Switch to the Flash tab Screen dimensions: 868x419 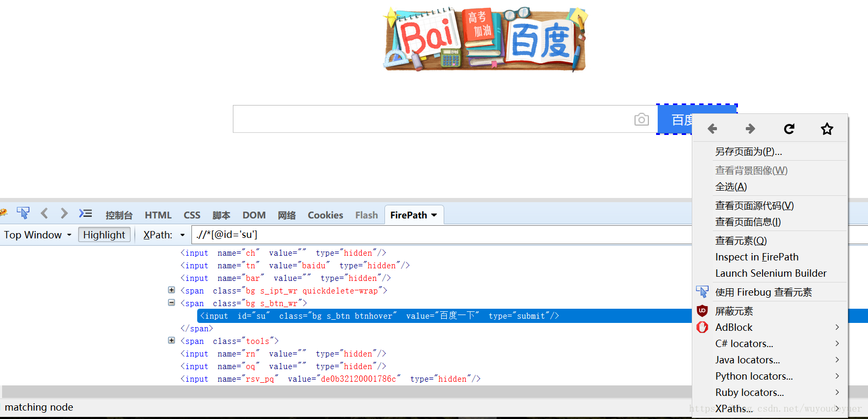(367, 215)
